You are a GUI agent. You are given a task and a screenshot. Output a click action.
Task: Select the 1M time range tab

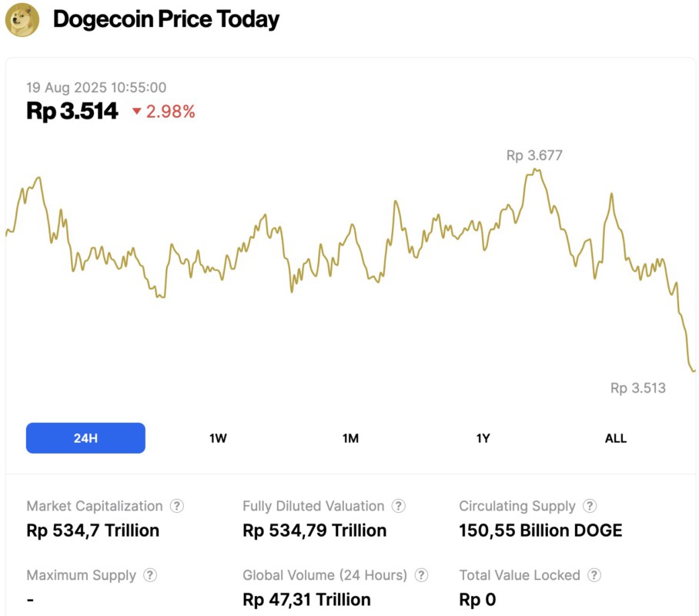pyautogui.click(x=350, y=437)
